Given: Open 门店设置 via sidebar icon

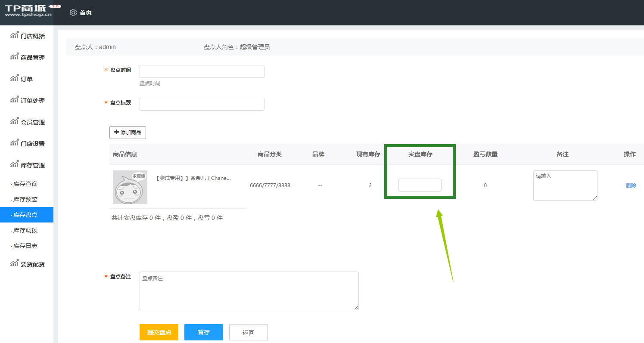Looking at the screenshot, I should pyautogui.click(x=14, y=143).
